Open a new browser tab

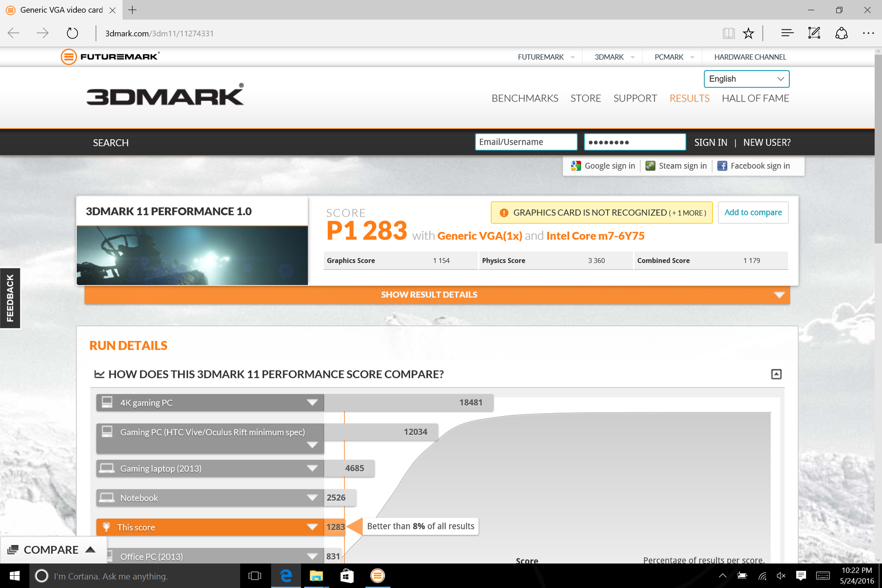pyautogui.click(x=132, y=10)
